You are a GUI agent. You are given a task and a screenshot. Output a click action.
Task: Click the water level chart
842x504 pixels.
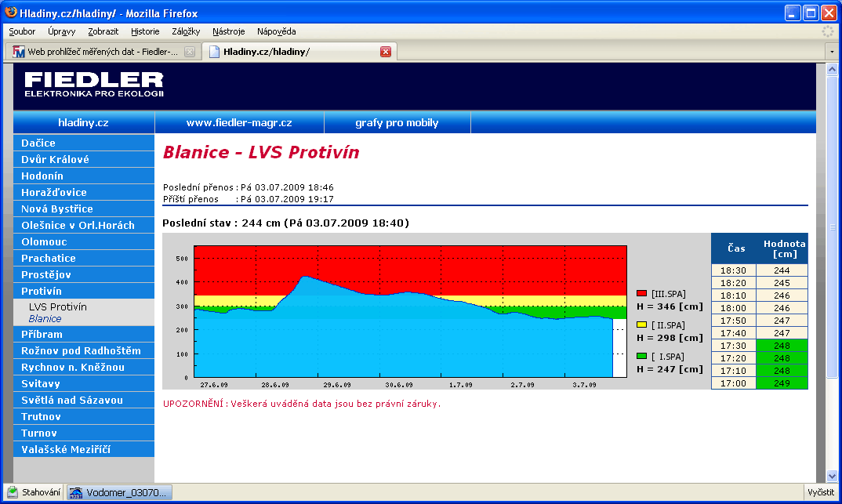point(410,311)
